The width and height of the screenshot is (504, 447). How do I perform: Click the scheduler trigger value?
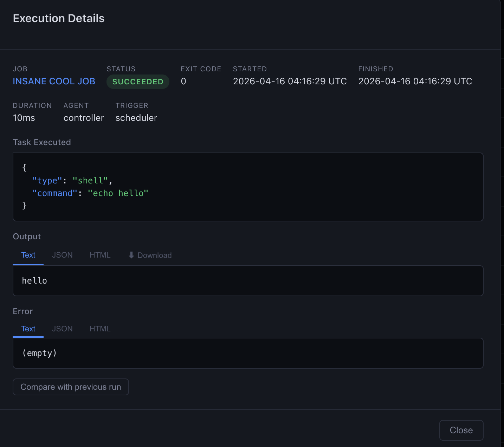pyautogui.click(x=136, y=118)
